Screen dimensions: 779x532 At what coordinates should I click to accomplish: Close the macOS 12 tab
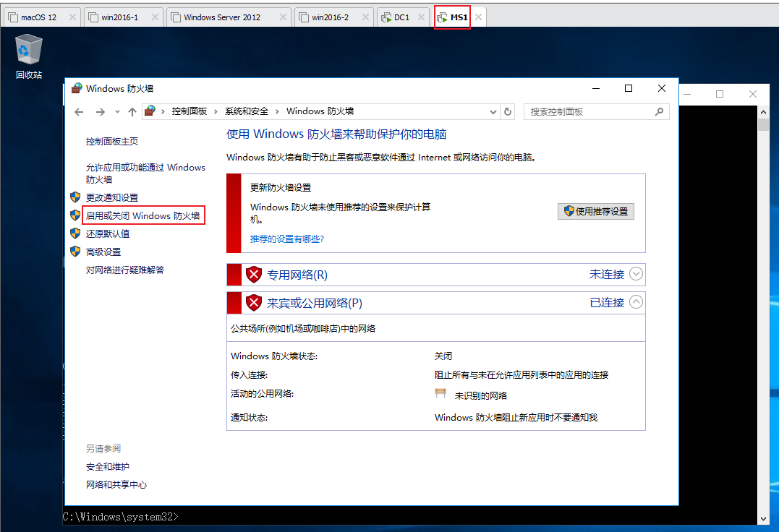[x=72, y=17]
